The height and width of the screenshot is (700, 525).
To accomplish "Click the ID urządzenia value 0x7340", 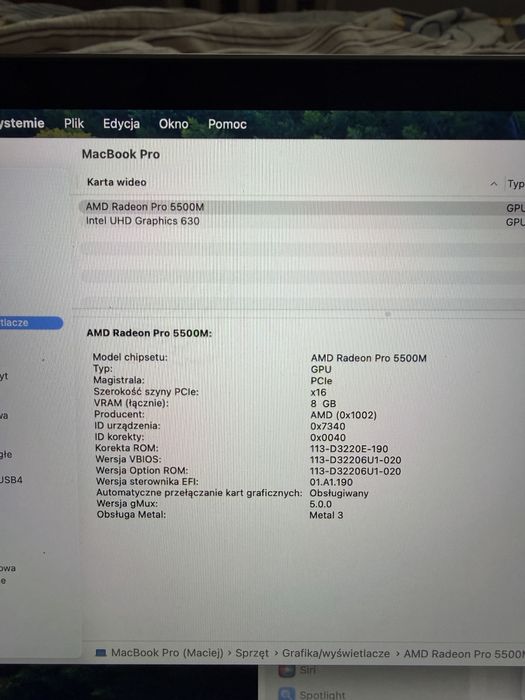I will tap(328, 426).
